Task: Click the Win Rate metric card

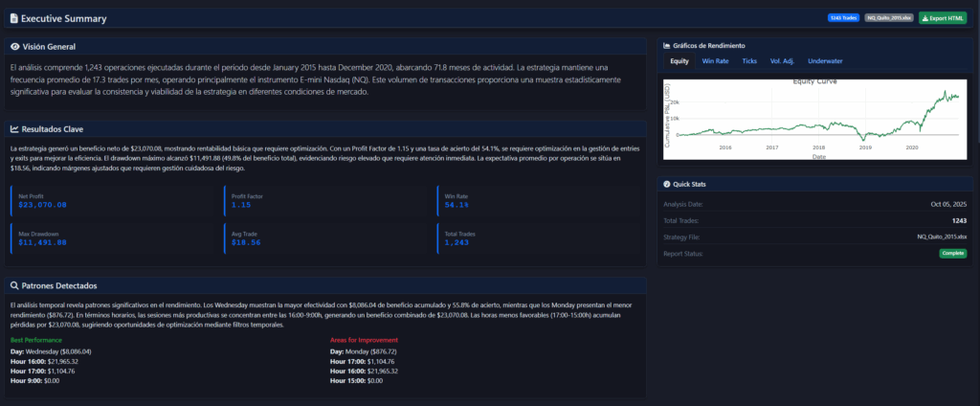Action: click(541, 200)
